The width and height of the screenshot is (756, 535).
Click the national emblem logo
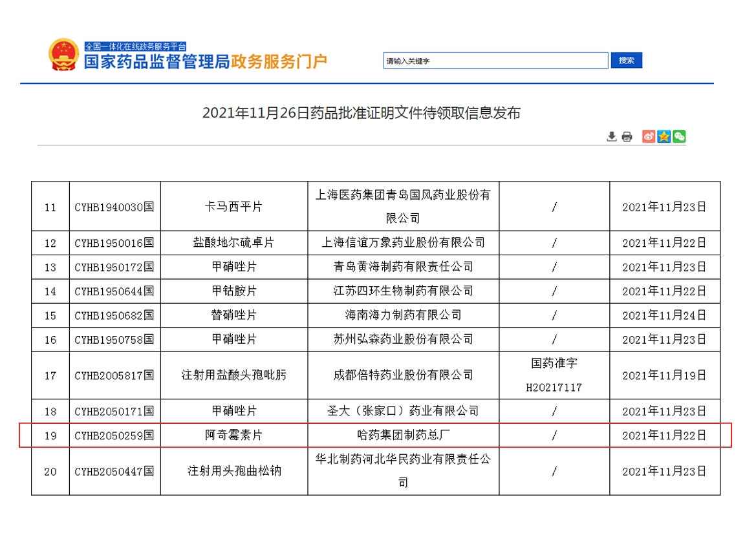pyautogui.click(x=63, y=56)
